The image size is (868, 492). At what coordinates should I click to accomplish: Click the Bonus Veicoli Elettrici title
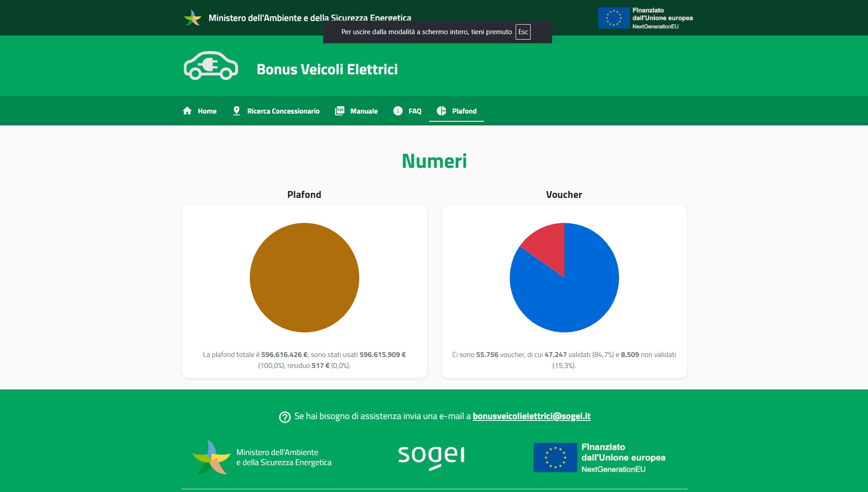[327, 69]
